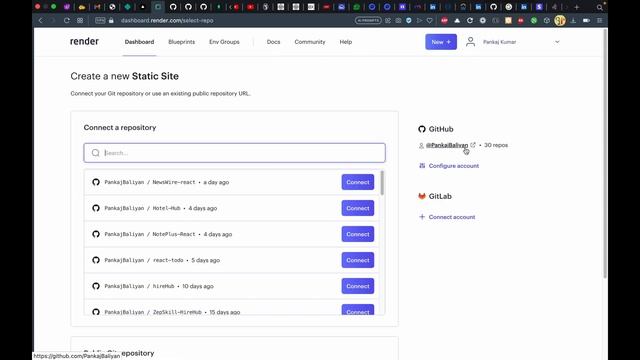Click the padlock icon in address bar

[111, 20]
